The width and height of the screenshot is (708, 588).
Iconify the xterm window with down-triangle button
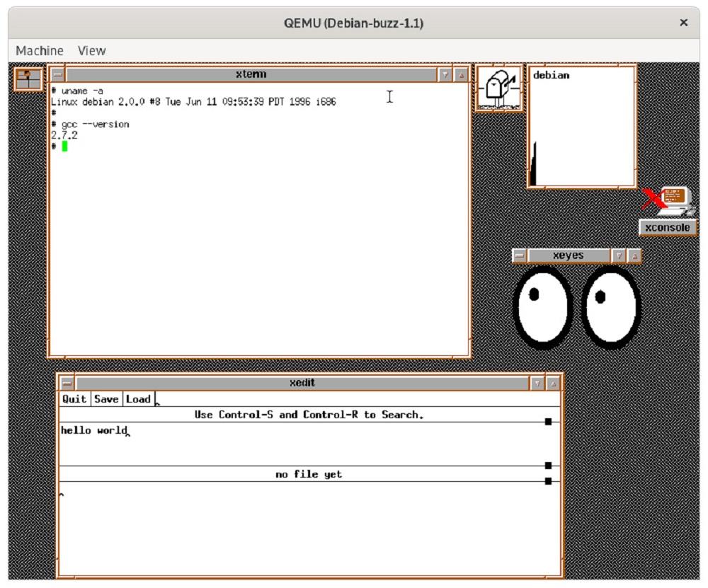coord(445,74)
